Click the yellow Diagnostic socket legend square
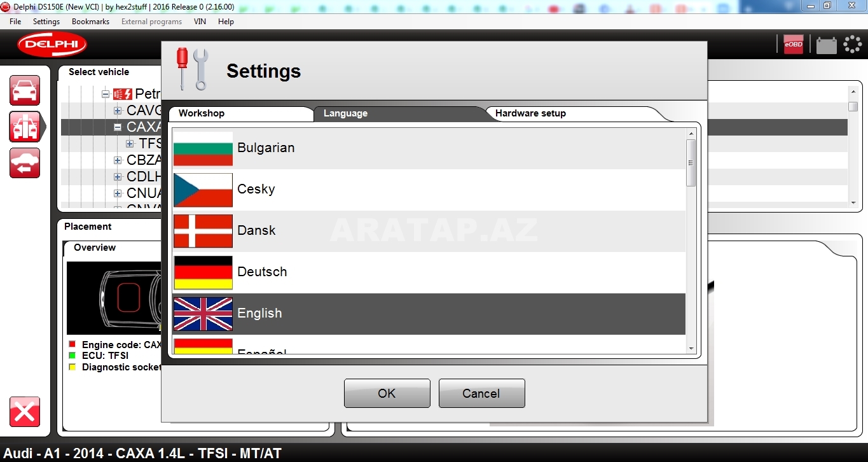 click(72, 367)
